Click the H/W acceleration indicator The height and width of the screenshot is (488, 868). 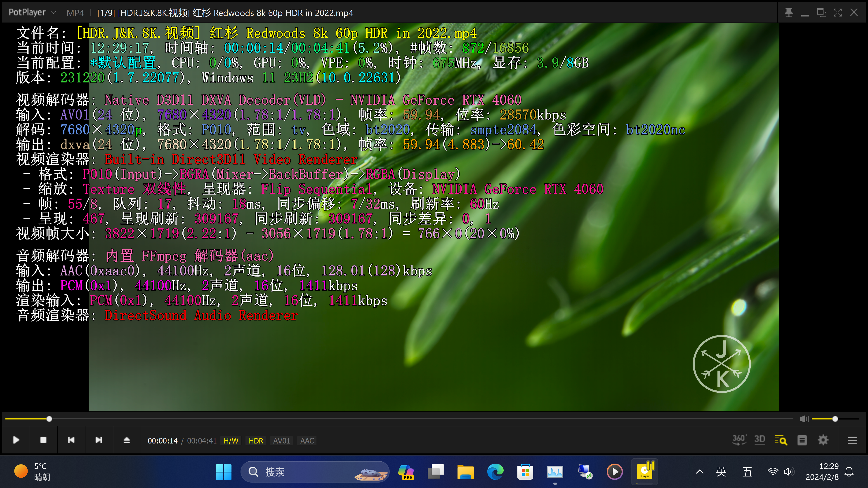click(x=231, y=441)
